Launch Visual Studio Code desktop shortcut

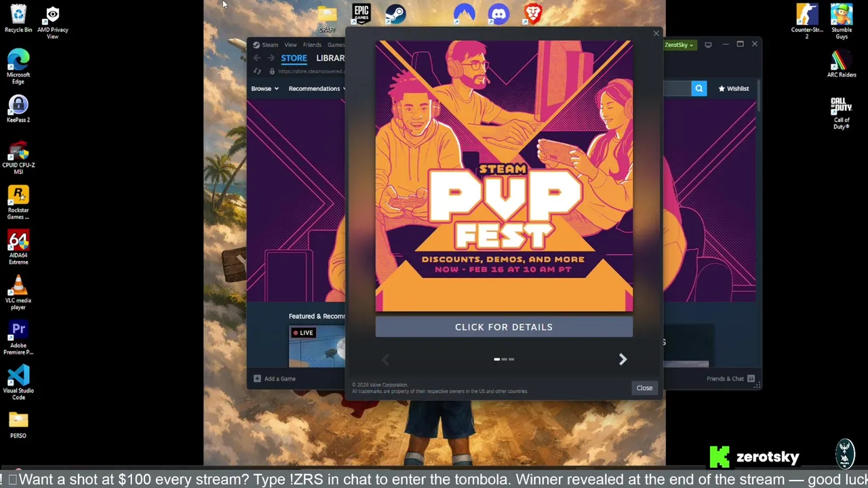(x=18, y=382)
